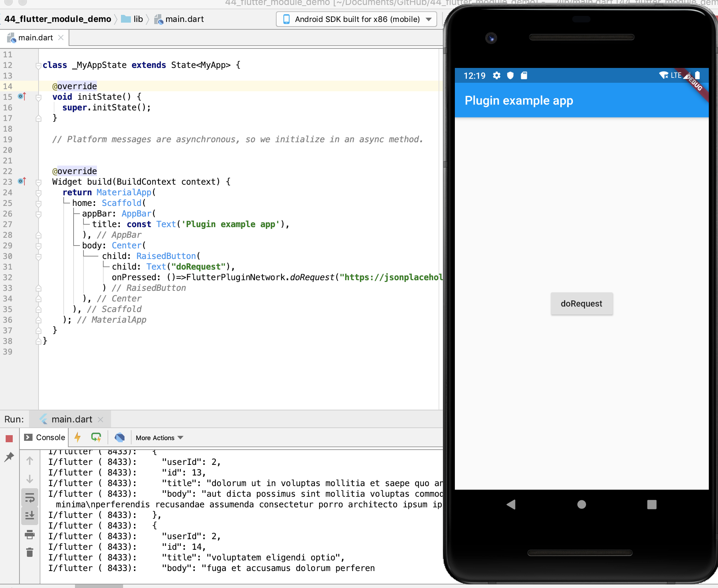Switch to the Console tab

pyautogui.click(x=45, y=438)
